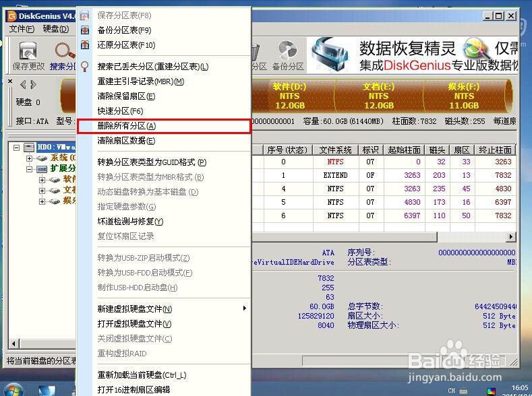The image size is (532, 396).
Task: Select 清除扇区数据 menu entry
Action: [x=126, y=140]
